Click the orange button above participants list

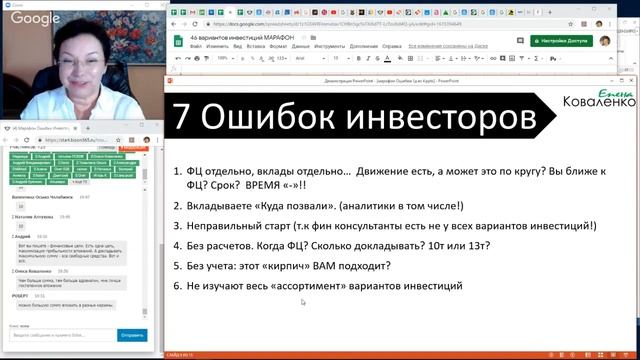[133, 148]
